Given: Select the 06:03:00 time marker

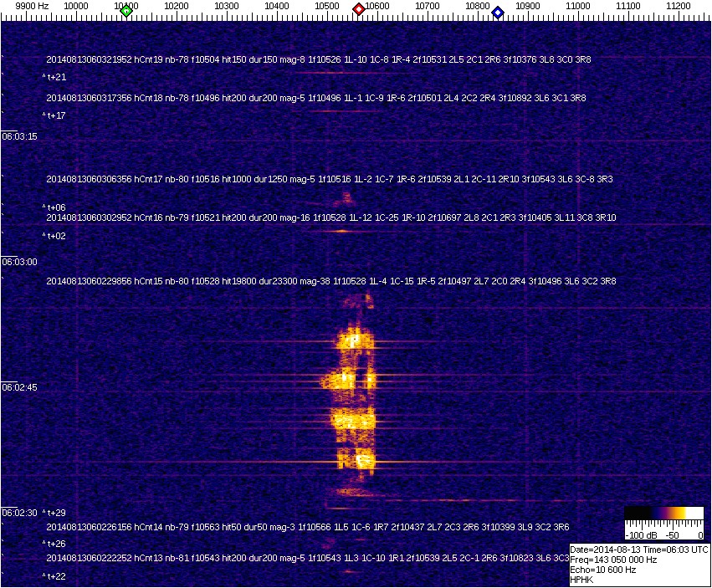Looking at the screenshot, I should [x=19, y=262].
